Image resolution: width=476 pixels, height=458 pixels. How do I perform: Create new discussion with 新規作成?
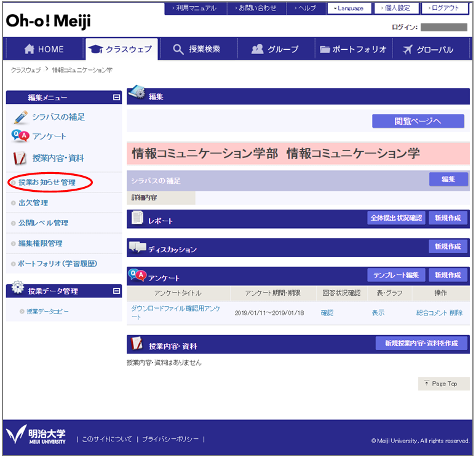448,247
